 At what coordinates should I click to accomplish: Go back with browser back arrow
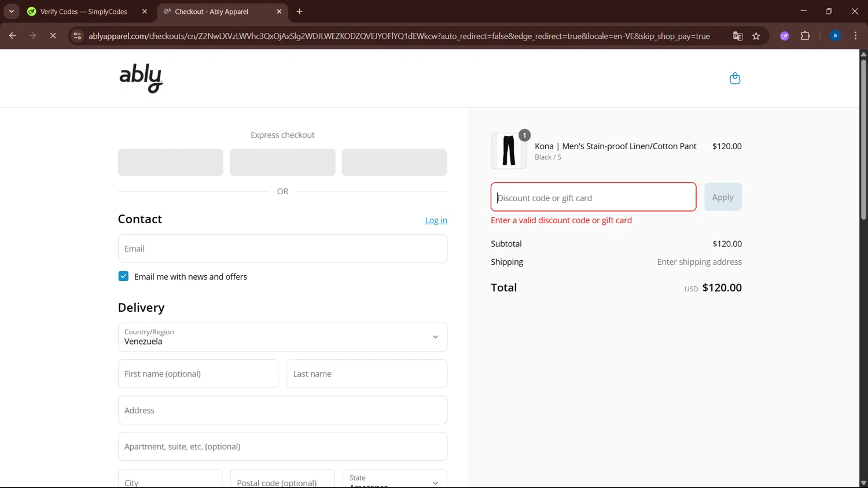click(12, 36)
